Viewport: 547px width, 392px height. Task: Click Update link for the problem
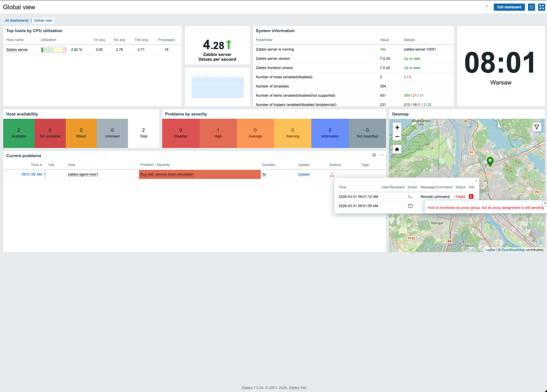pos(304,174)
